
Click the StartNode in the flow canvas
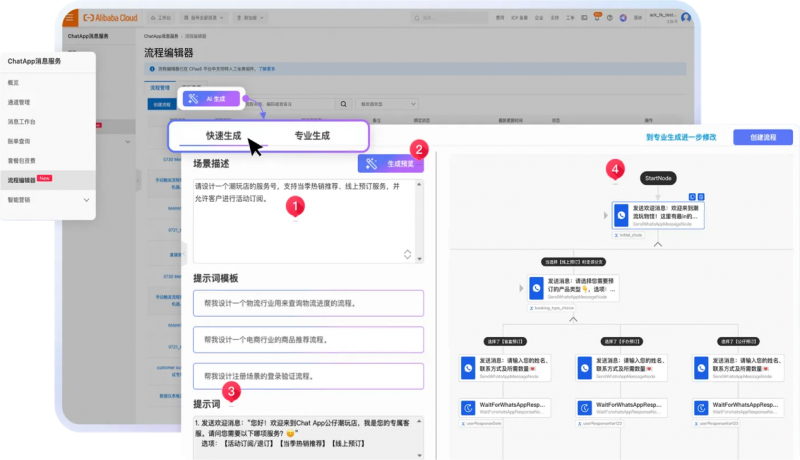pos(658,178)
